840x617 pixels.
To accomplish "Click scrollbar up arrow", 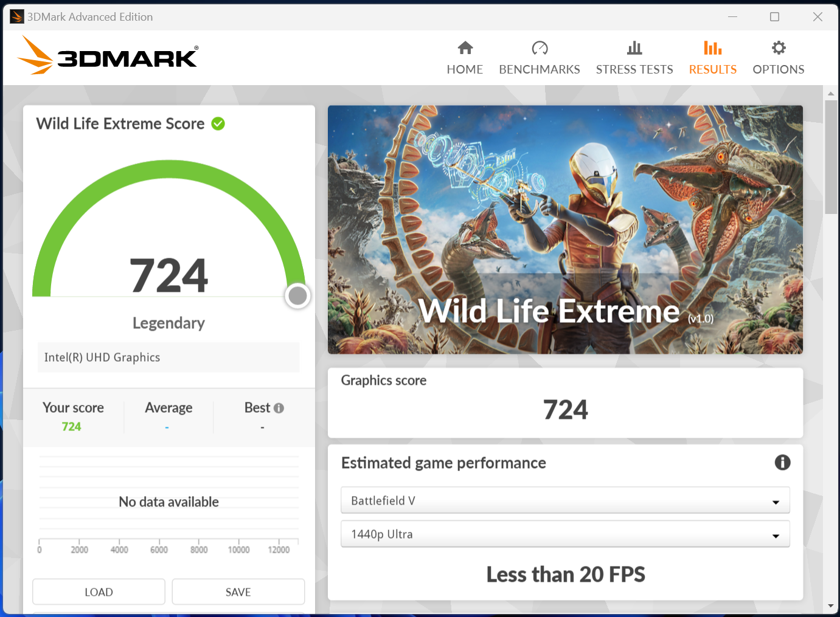I will (x=831, y=94).
